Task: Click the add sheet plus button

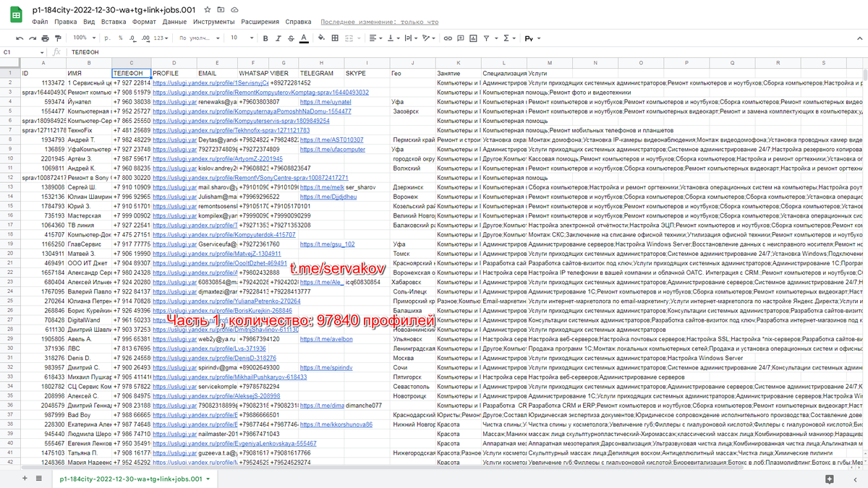Action: tap(25, 479)
